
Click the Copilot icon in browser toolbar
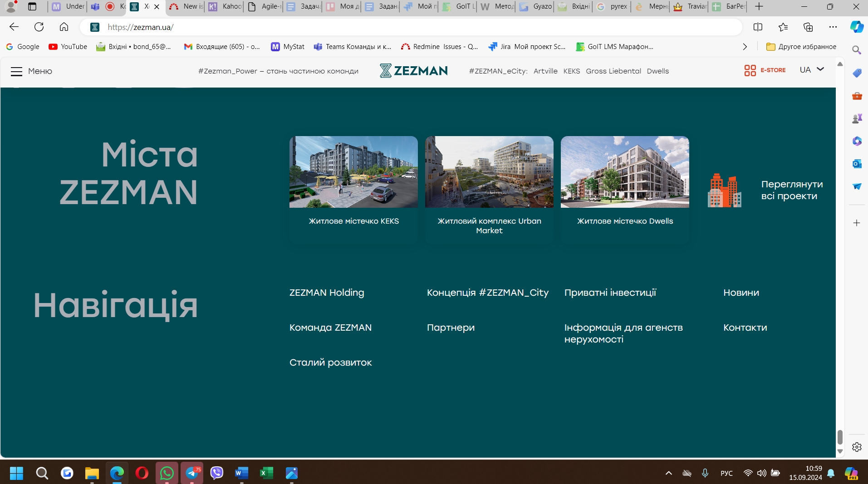point(856,27)
